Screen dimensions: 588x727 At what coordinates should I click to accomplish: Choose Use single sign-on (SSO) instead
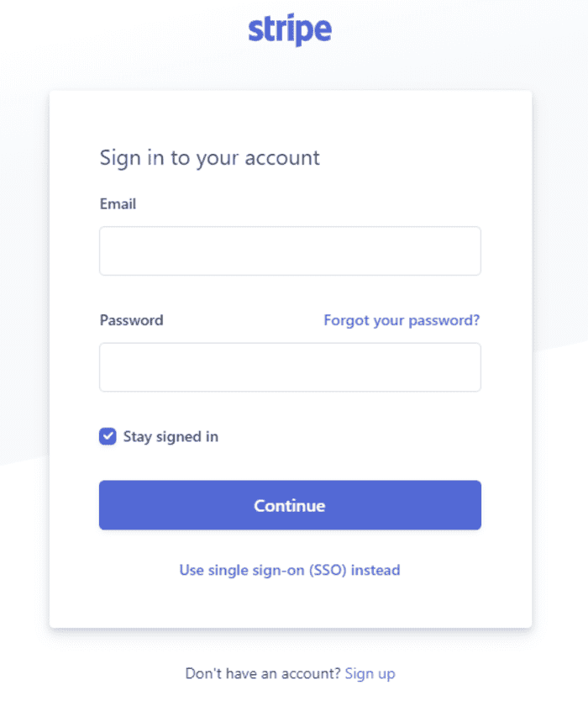pos(290,570)
